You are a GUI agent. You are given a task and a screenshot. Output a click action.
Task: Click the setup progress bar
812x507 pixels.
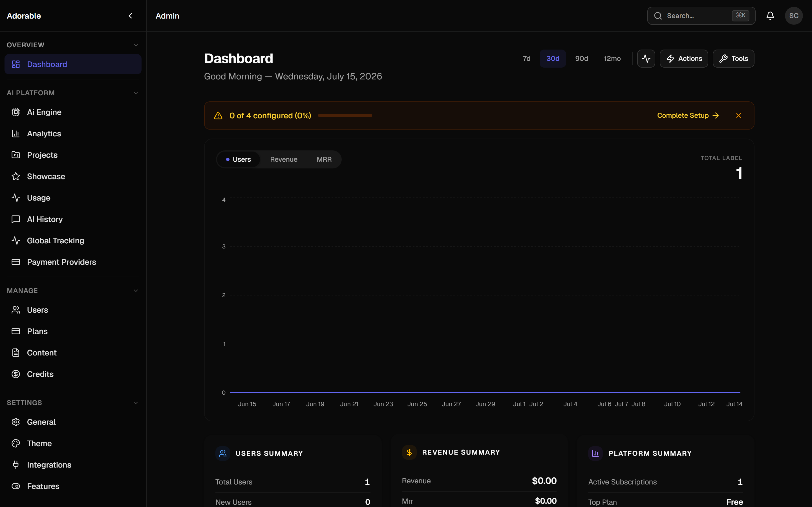click(x=345, y=115)
